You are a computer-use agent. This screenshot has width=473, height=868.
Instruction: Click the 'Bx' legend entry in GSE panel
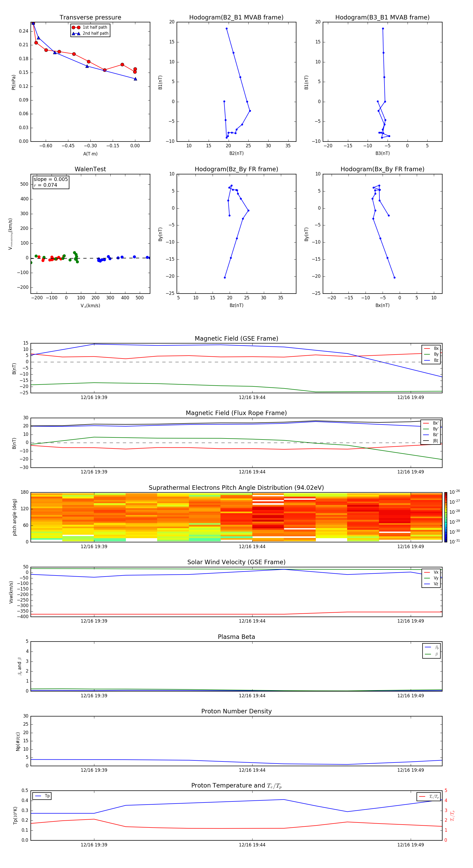(431, 349)
